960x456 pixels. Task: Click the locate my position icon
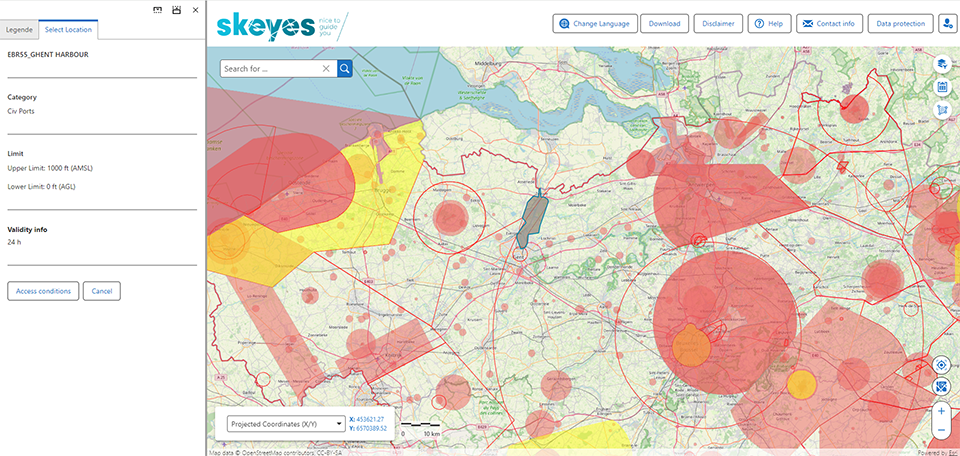pos(941,365)
